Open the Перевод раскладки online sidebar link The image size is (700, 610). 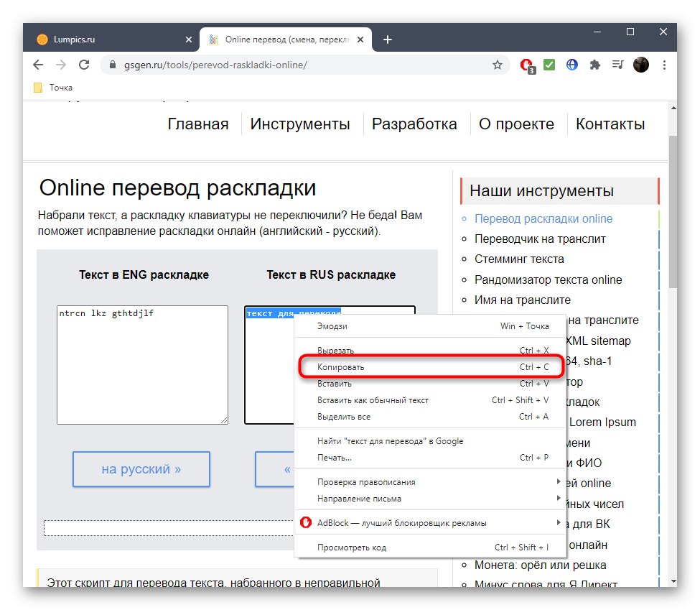(543, 218)
